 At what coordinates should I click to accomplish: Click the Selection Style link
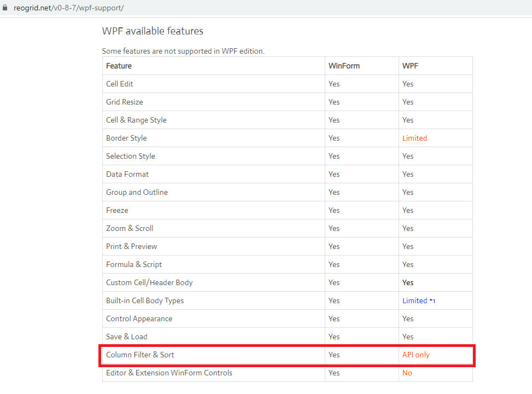[130, 156]
